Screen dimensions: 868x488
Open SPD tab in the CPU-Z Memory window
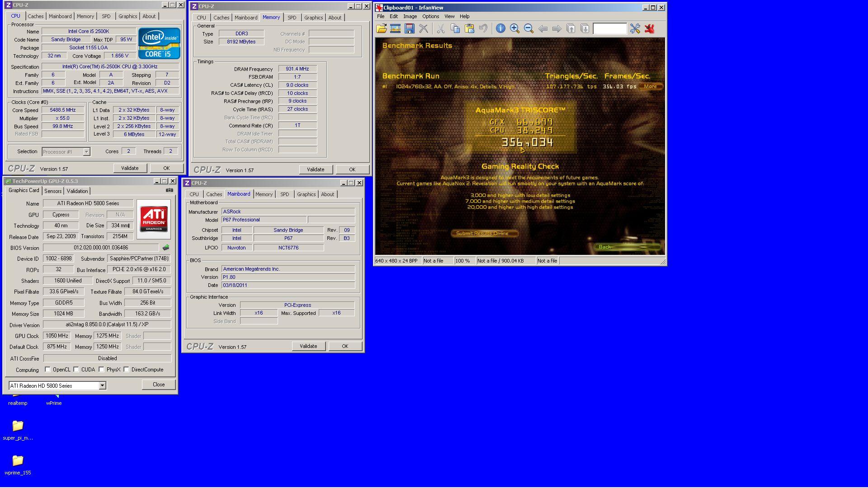click(292, 18)
